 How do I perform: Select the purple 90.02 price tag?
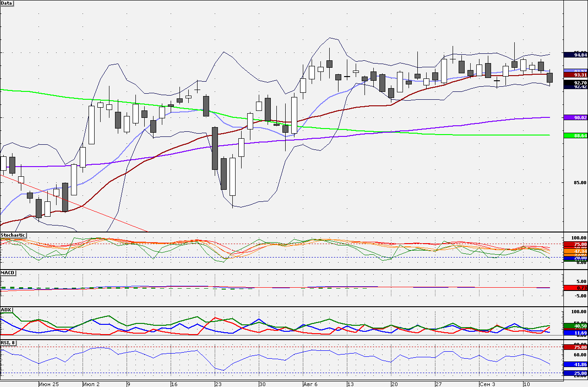tap(575, 118)
